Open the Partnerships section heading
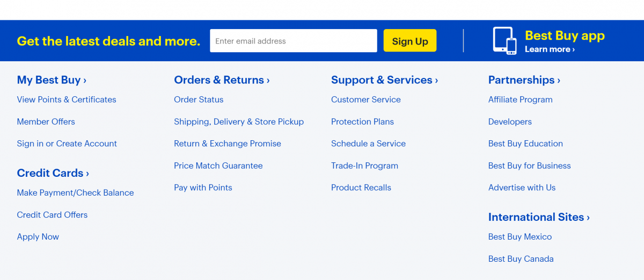 click(x=524, y=80)
